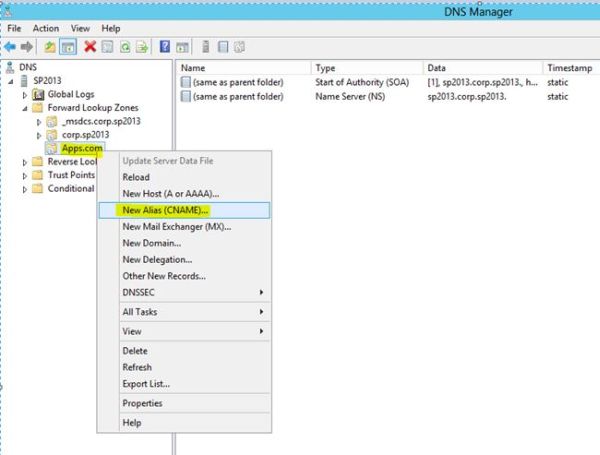This screenshot has width=600, height=455.
Task: Click the SOA record page icon
Action: point(186,82)
